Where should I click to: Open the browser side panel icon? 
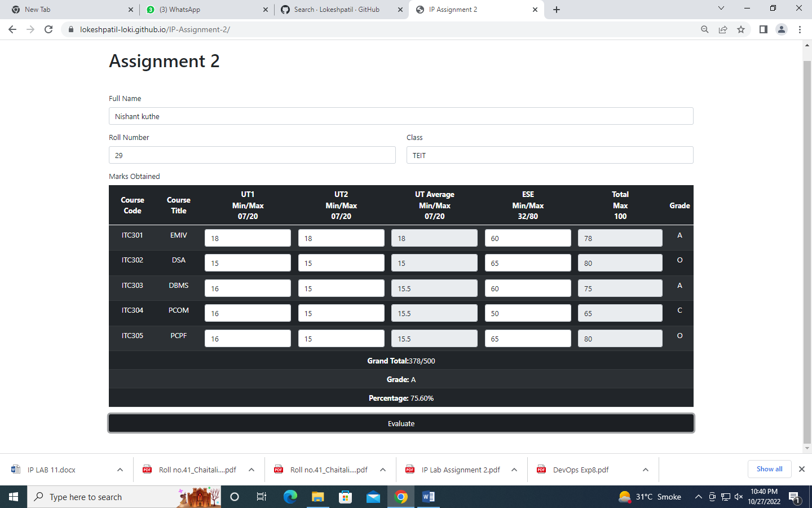[x=763, y=29]
